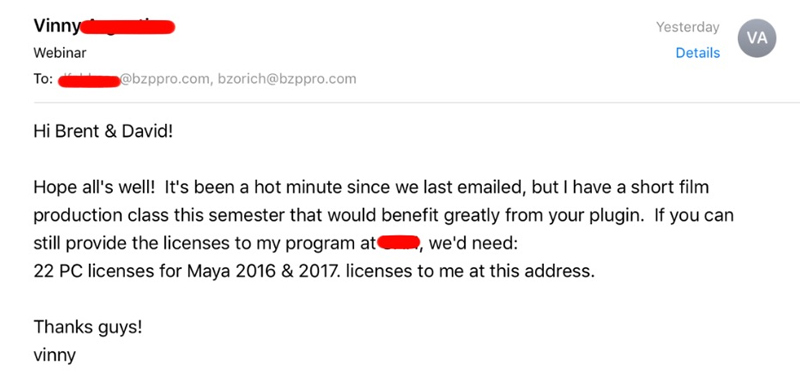Screen dimensions: 800x386
Task: Click the "To:" field label
Action: pyautogui.click(x=43, y=80)
